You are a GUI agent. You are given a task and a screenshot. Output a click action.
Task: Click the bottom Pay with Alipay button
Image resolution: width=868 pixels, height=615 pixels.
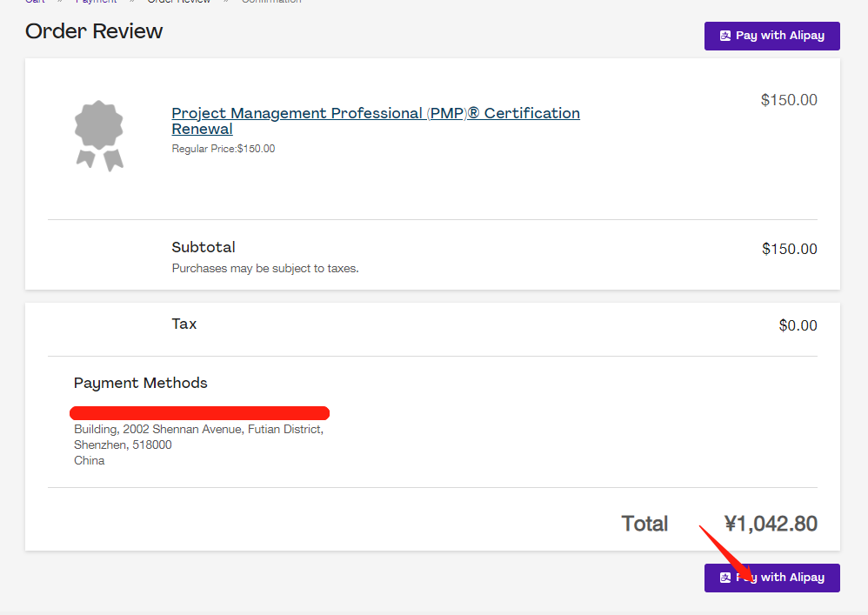(771, 578)
